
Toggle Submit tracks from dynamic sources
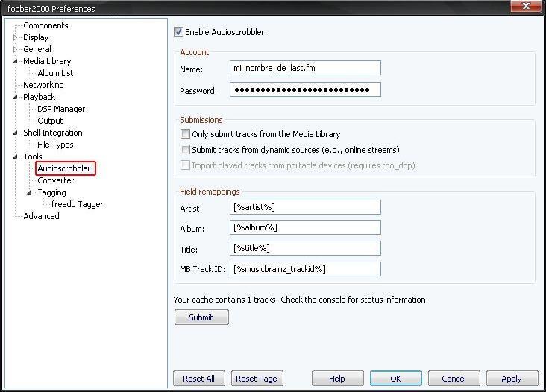[186, 150]
